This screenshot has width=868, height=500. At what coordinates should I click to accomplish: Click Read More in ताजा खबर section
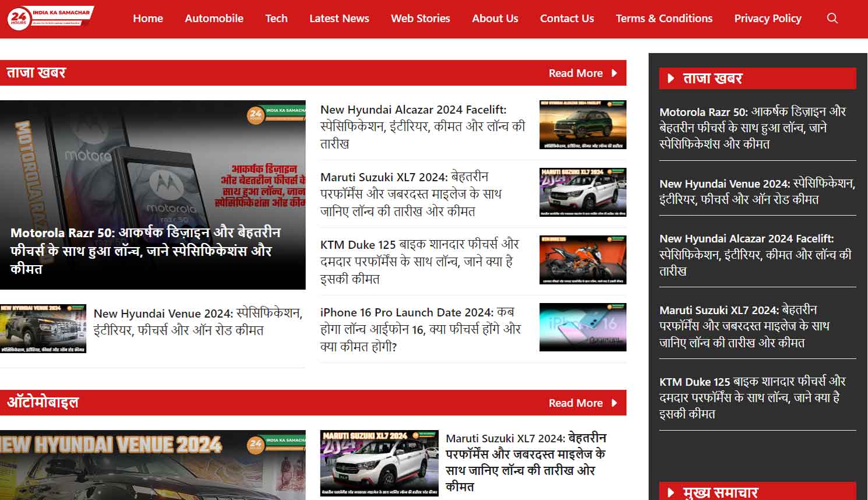(x=575, y=73)
